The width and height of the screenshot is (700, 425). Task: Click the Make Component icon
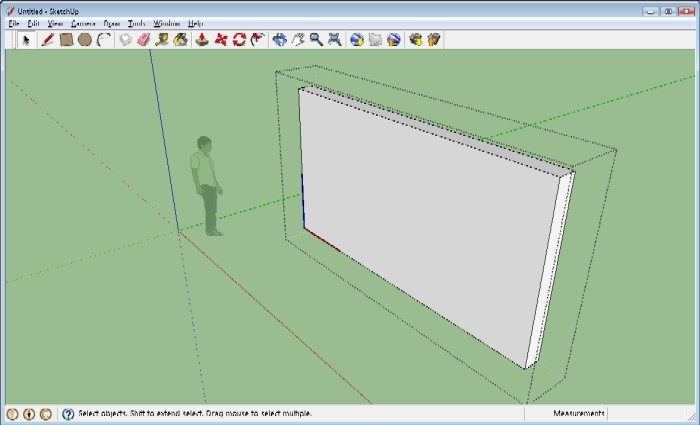pyautogui.click(x=125, y=40)
